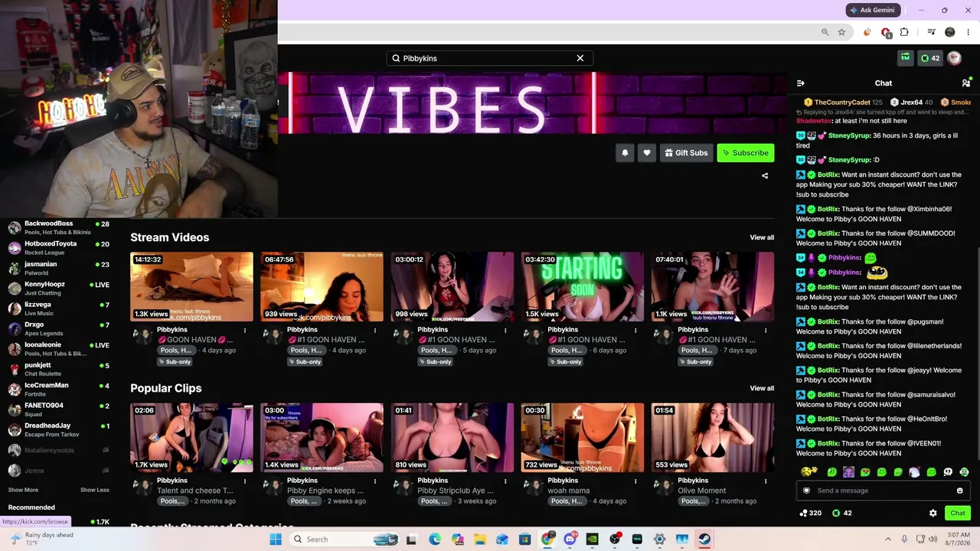Open File Explorer from the taskbar
The width and height of the screenshot is (980, 551).
pyautogui.click(x=480, y=540)
